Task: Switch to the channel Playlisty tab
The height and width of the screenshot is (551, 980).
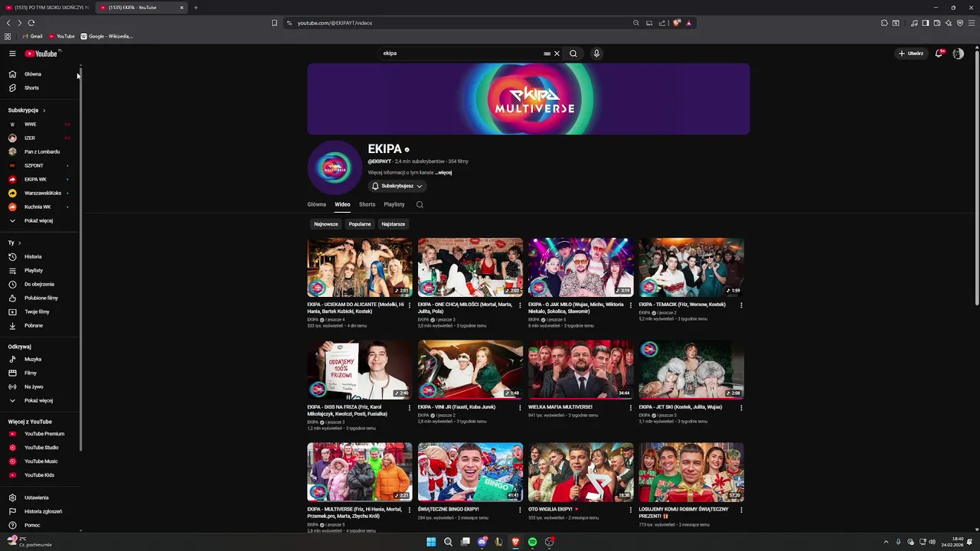Action: (x=394, y=204)
